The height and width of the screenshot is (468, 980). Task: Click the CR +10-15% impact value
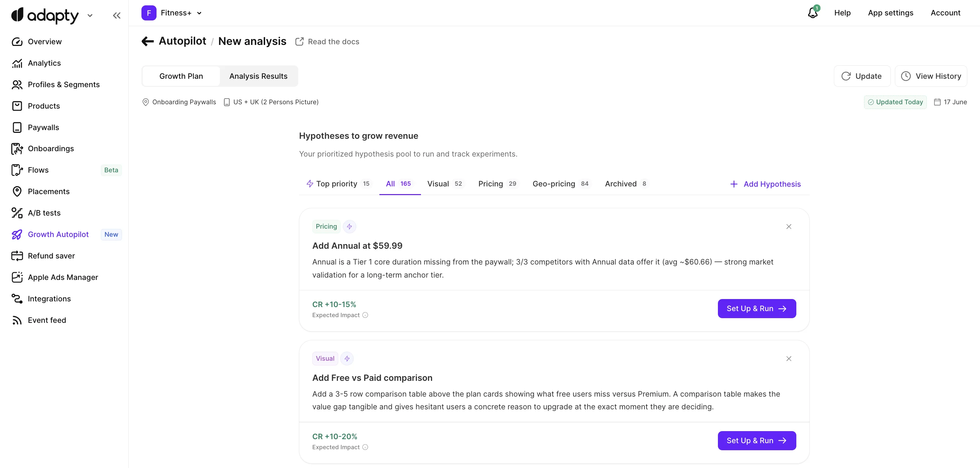[334, 304]
